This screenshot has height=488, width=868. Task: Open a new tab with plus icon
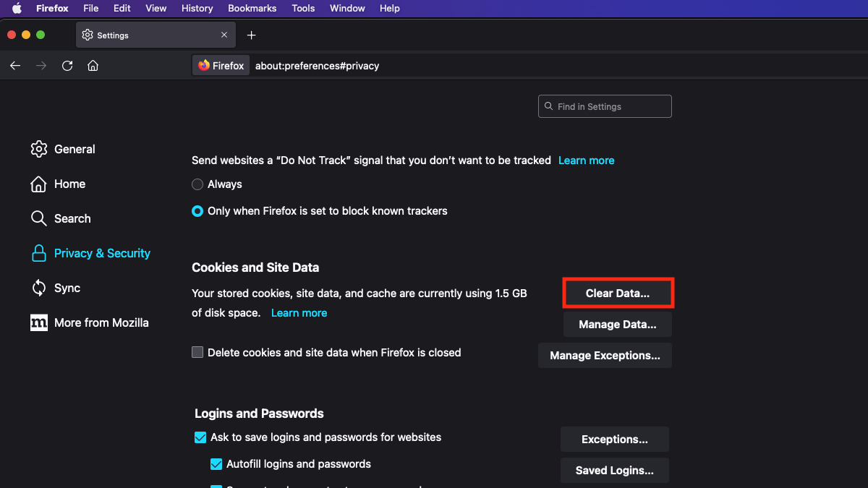click(251, 35)
